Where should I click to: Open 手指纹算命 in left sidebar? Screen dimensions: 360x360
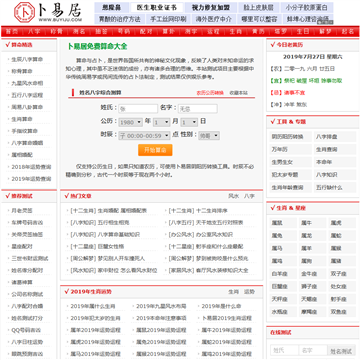(x=25, y=131)
